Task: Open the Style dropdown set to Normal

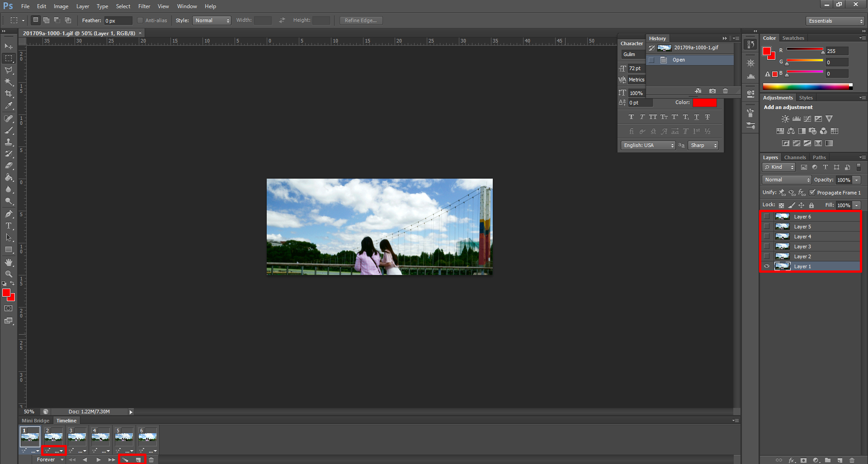Action: pos(212,20)
